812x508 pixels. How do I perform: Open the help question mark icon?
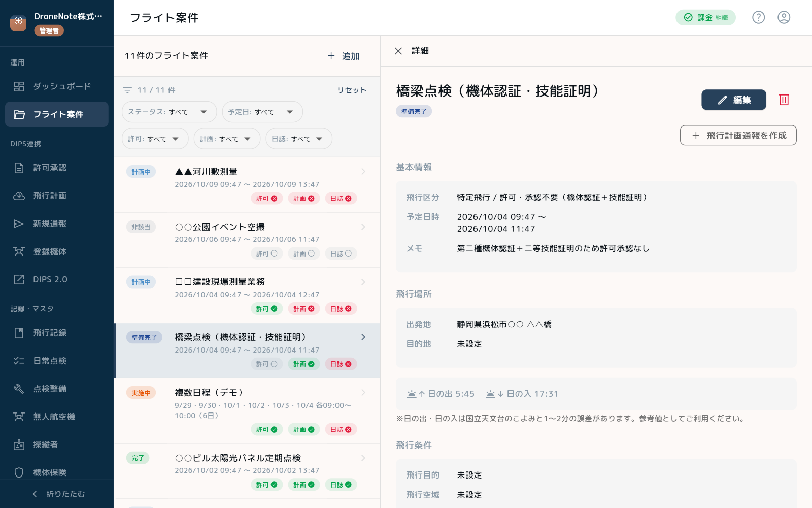[758, 17]
